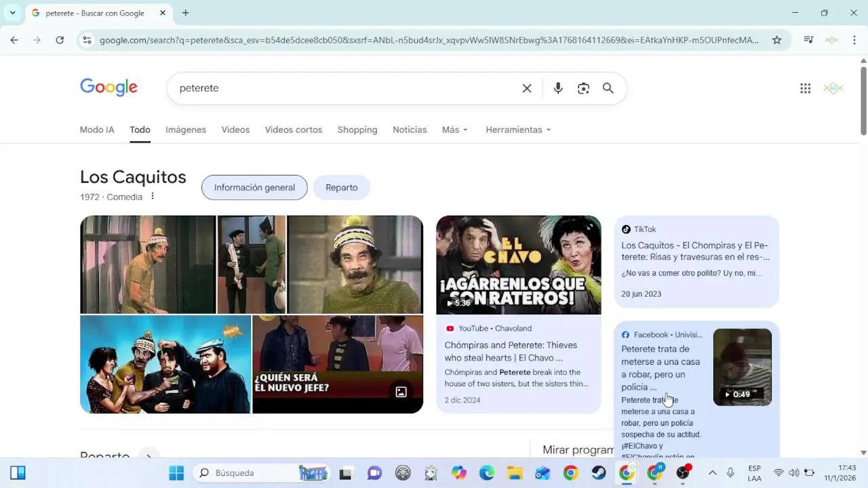Screen dimensions: 868x488
Task: Open image gallery icon on photo collage
Action: (401, 392)
